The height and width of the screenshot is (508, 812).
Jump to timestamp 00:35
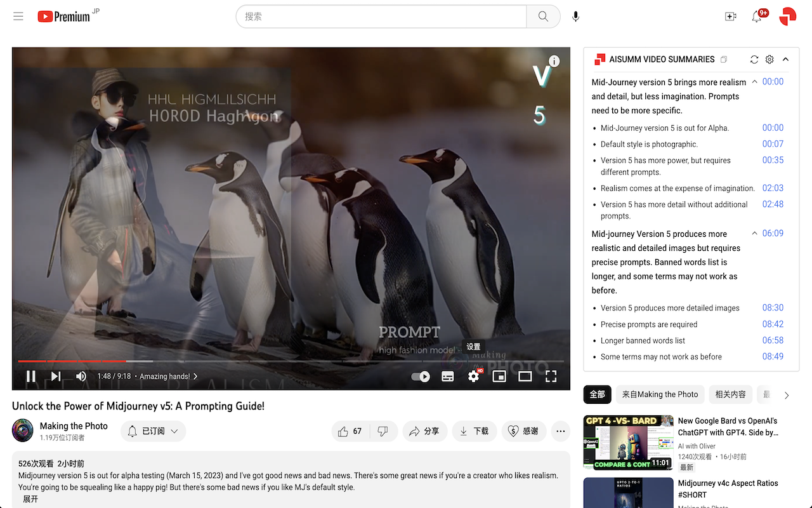tap(773, 160)
